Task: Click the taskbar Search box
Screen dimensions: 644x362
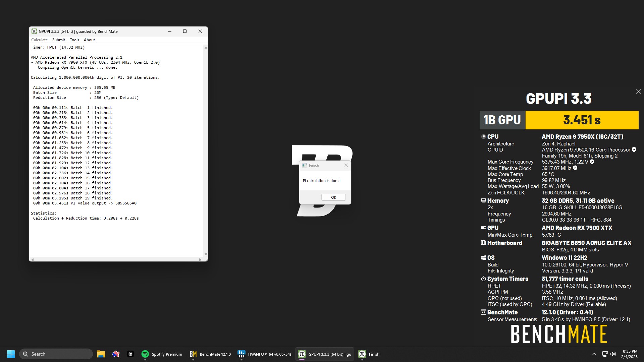Action: click(x=56, y=354)
